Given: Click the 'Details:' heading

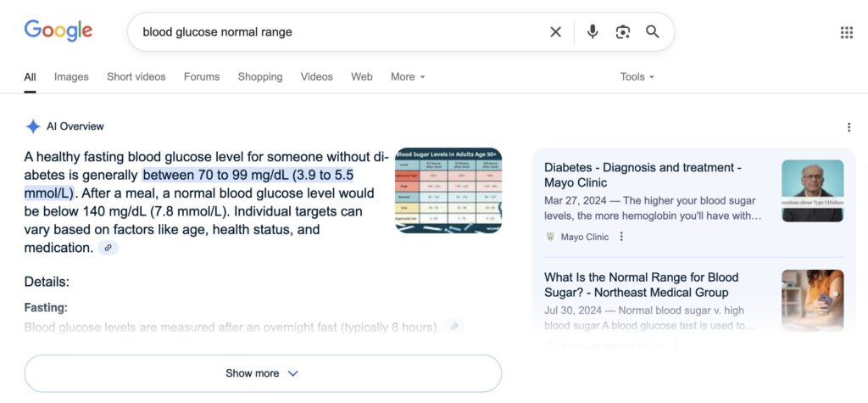Looking at the screenshot, I should (x=47, y=283).
